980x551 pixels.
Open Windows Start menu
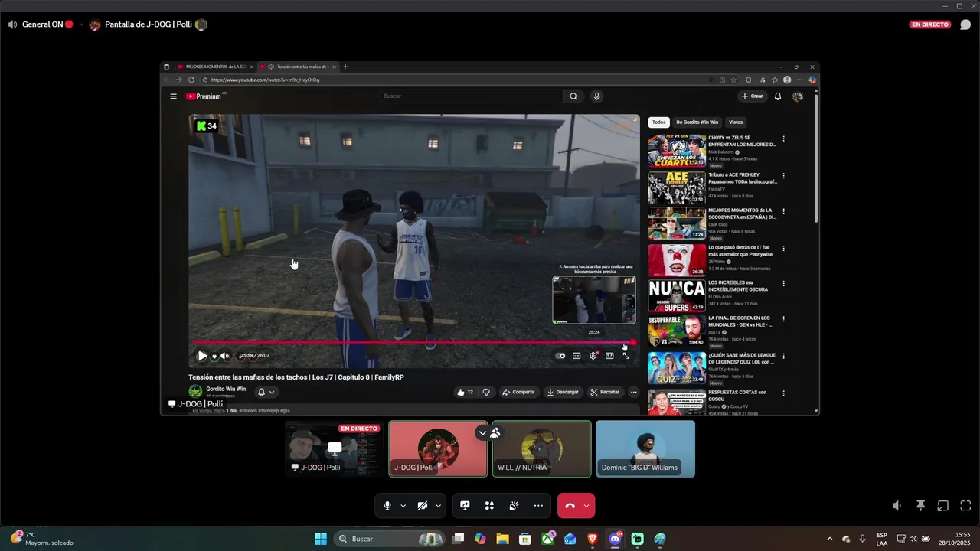pos(321,539)
